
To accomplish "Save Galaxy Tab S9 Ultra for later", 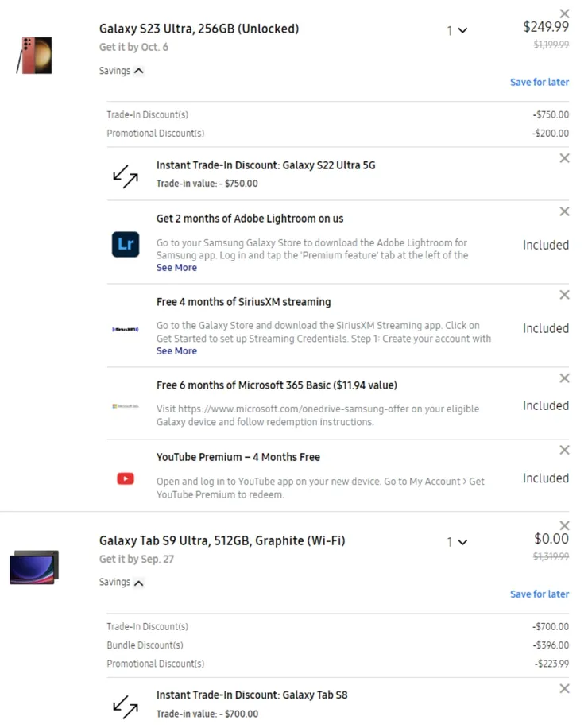I will (x=540, y=594).
